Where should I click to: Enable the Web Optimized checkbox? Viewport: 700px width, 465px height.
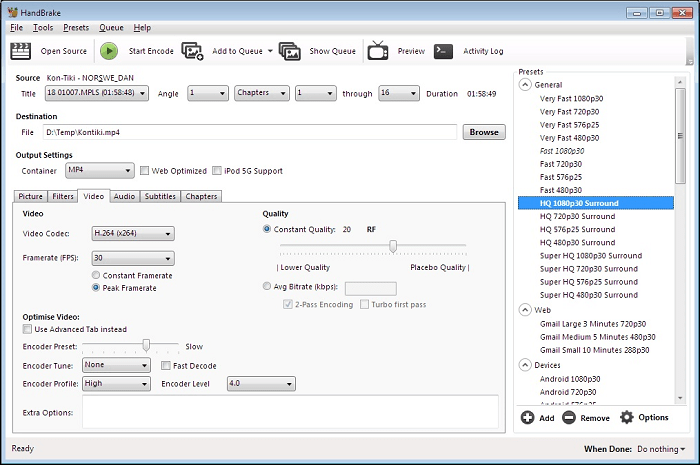(x=145, y=171)
